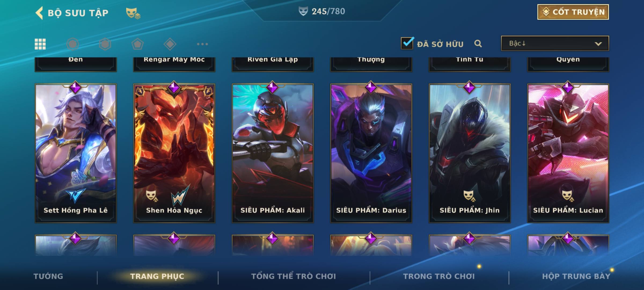
Task: Select the SIÊU PHẨM: Akali skin card
Action: (x=273, y=153)
